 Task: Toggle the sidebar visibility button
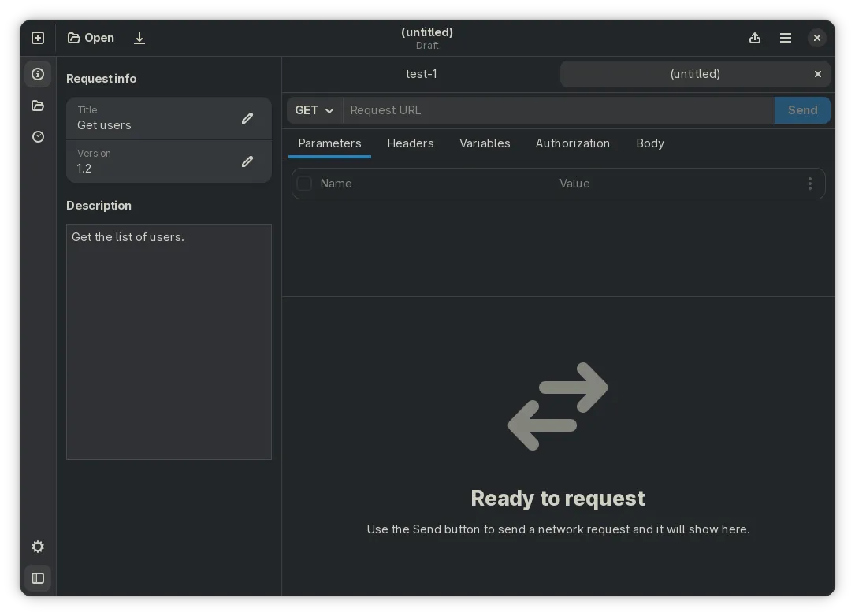tap(37, 578)
